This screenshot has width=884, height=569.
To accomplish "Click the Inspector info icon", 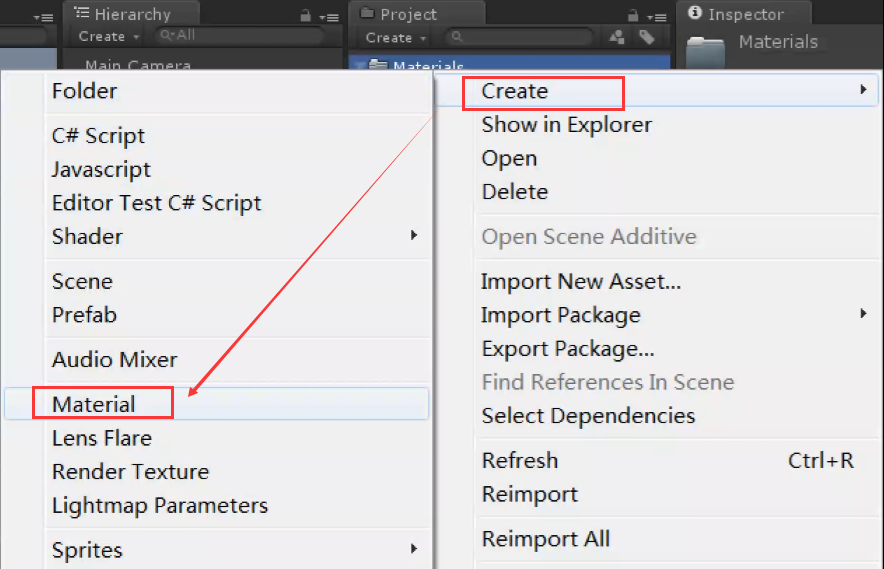I will click(x=695, y=13).
